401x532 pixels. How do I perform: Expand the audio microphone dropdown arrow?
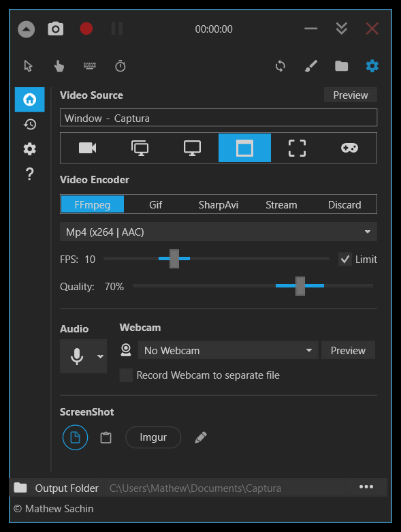[x=100, y=356]
